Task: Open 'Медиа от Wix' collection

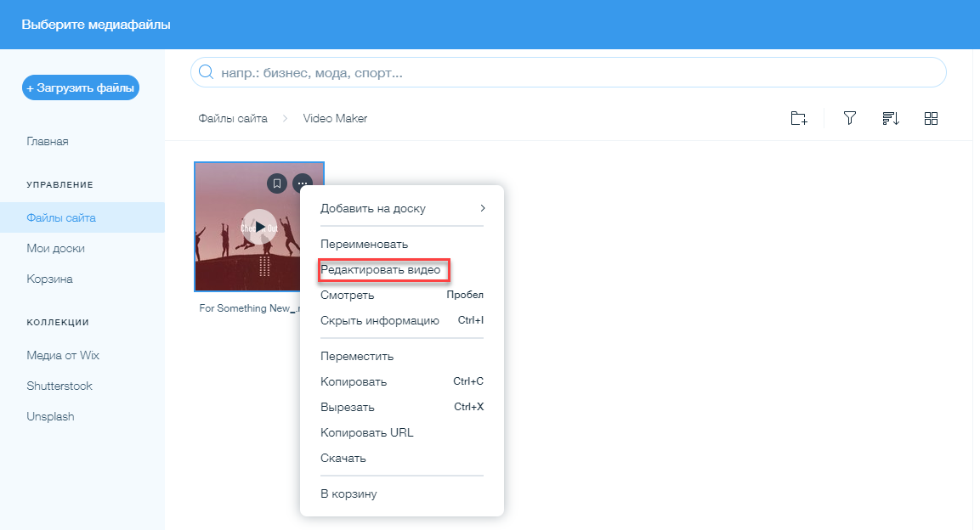Action: point(63,355)
